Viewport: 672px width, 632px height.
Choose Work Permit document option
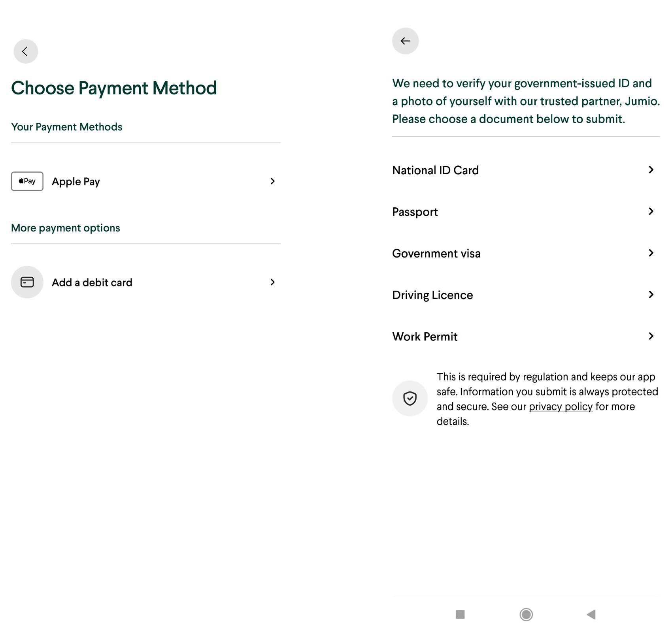point(425,337)
